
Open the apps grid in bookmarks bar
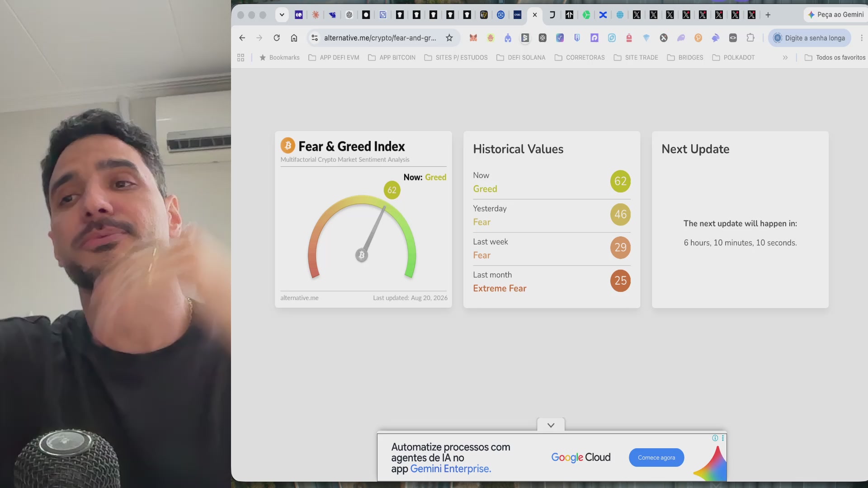241,57
